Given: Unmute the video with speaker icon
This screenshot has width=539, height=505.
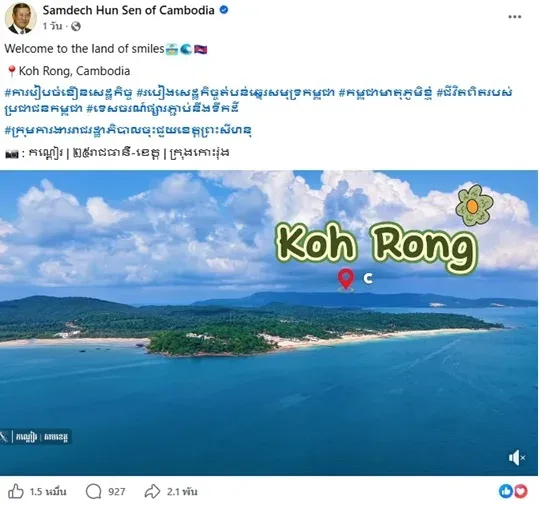Looking at the screenshot, I should (x=517, y=458).
